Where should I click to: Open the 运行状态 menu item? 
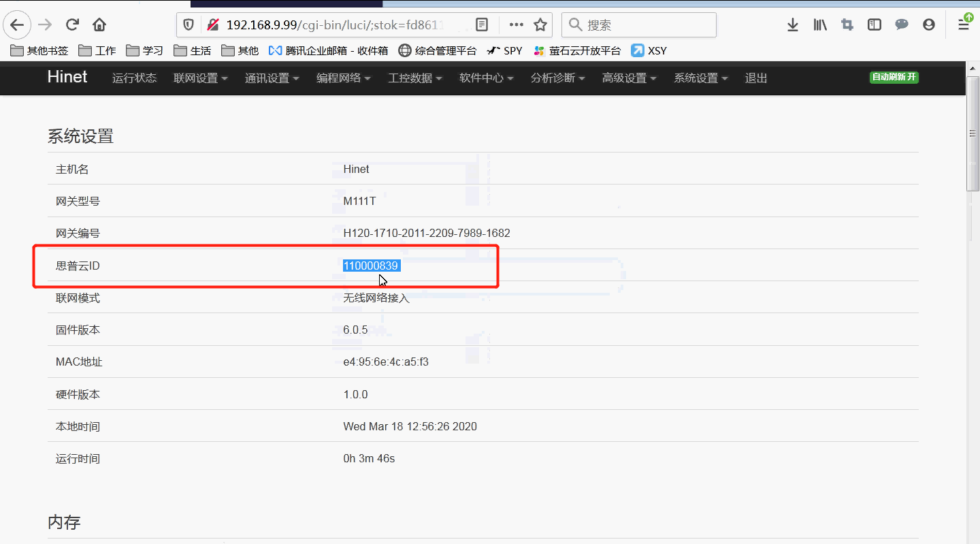[134, 78]
